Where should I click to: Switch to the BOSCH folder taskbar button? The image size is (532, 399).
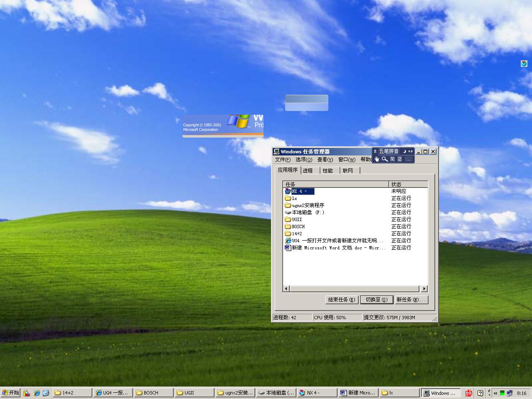point(154,393)
